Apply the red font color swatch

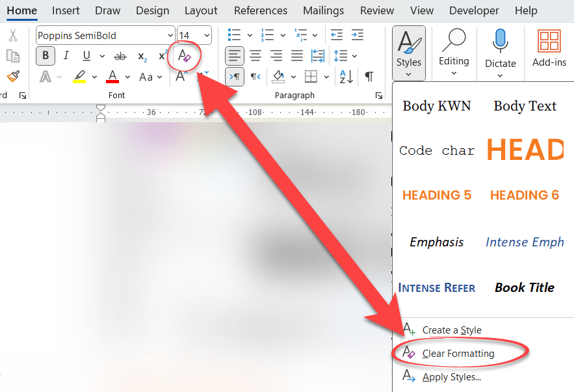coord(112,76)
